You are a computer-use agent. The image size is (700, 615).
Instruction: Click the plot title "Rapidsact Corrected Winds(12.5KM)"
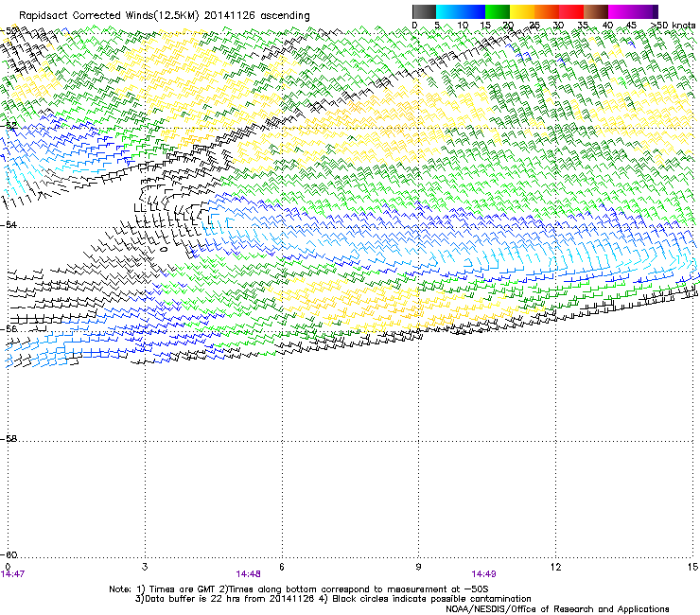click(109, 16)
